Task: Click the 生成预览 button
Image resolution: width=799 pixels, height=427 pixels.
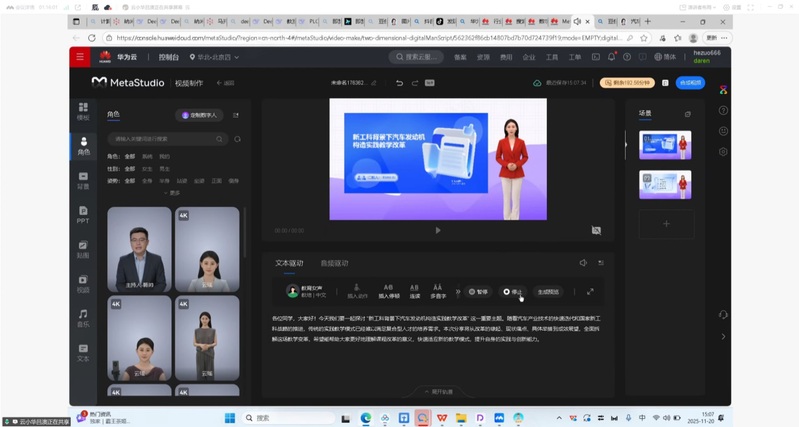Action: click(x=549, y=291)
